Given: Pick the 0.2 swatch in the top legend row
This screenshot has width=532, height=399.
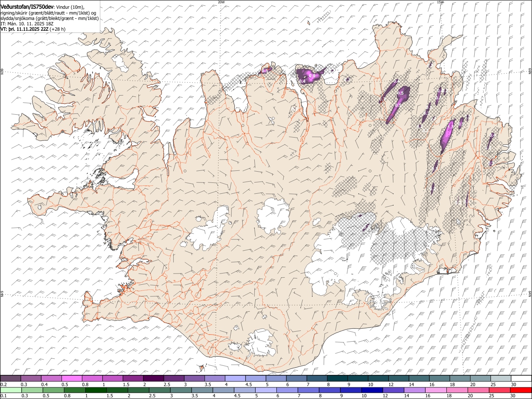Looking at the screenshot, I should pos(10,378).
